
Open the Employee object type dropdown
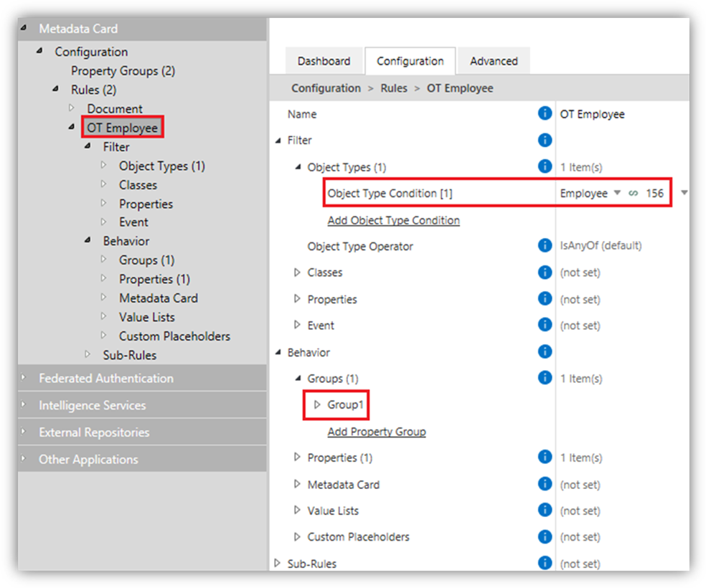tap(616, 192)
